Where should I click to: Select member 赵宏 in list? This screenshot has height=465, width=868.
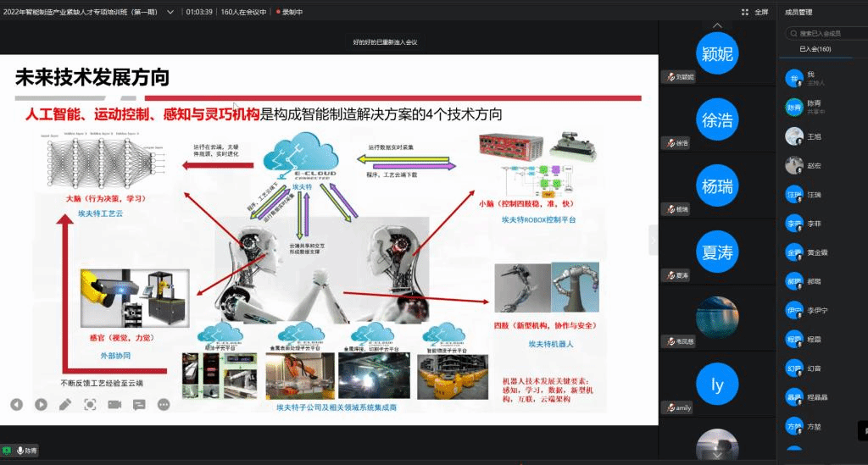pos(824,165)
